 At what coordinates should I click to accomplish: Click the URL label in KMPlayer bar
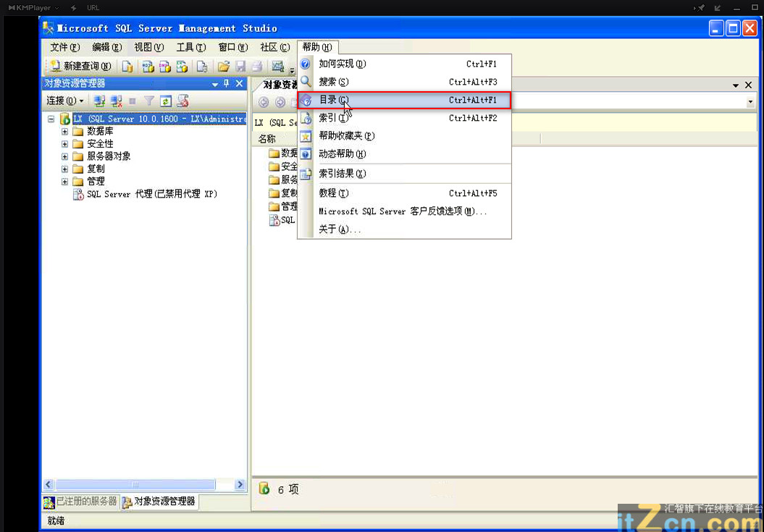pos(93,8)
